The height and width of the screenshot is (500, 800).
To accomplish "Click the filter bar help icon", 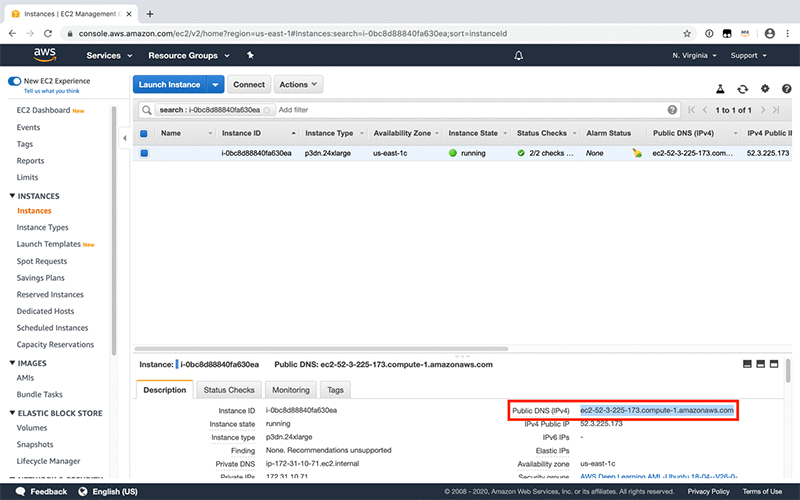I will pyautogui.click(x=672, y=110).
